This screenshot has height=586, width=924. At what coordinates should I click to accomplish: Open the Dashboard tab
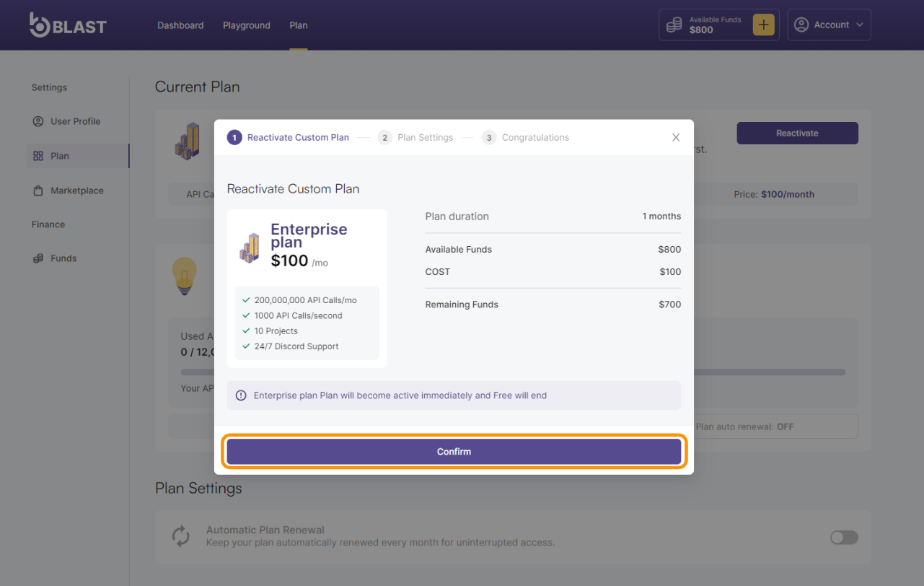pyautogui.click(x=180, y=25)
